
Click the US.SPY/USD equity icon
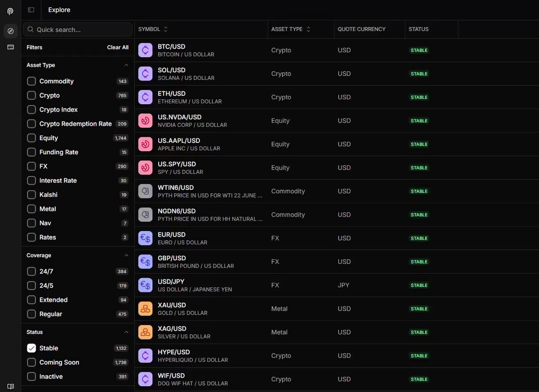coord(145,168)
